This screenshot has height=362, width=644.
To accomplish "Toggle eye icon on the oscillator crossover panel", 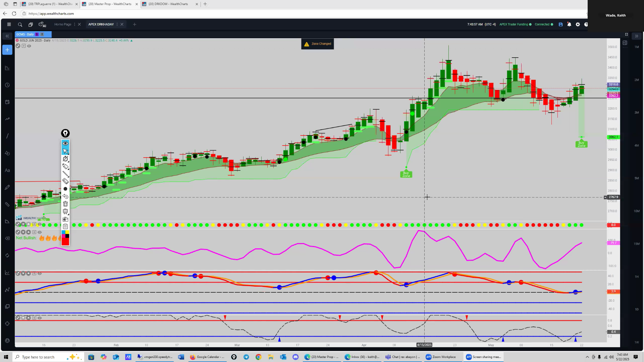I will pos(40,274).
